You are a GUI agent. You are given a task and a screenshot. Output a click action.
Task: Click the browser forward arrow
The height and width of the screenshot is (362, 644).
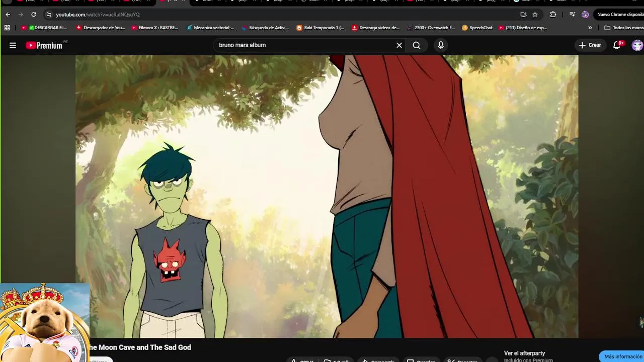tap(21, 15)
